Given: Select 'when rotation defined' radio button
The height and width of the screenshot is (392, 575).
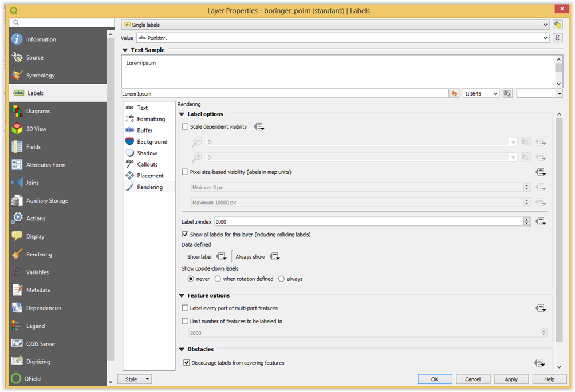Looking at the screenshot, I should pyautogui.click(x=218, y=279).
